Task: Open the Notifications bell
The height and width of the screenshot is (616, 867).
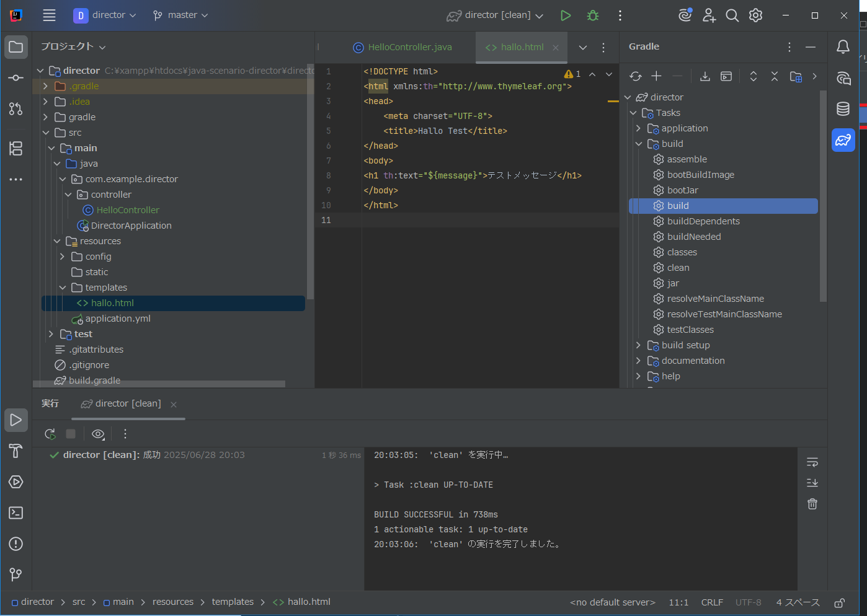Action: pyautogui.click(x=843, y=47)
